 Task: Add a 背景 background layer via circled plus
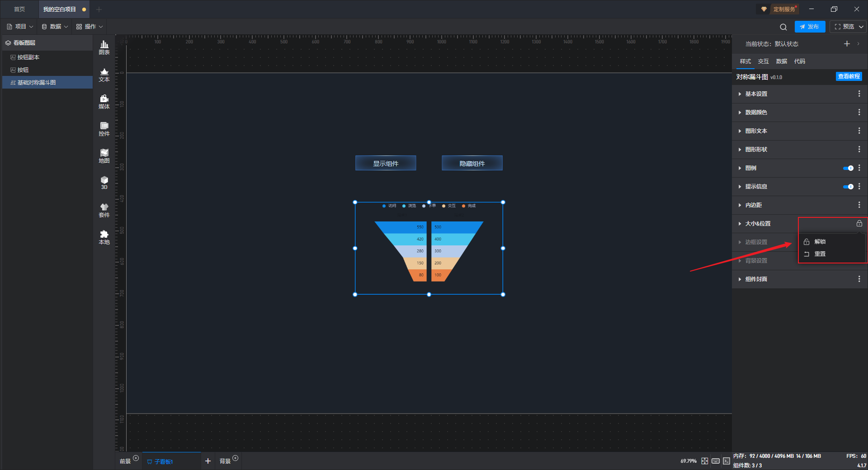click(235, 458)
